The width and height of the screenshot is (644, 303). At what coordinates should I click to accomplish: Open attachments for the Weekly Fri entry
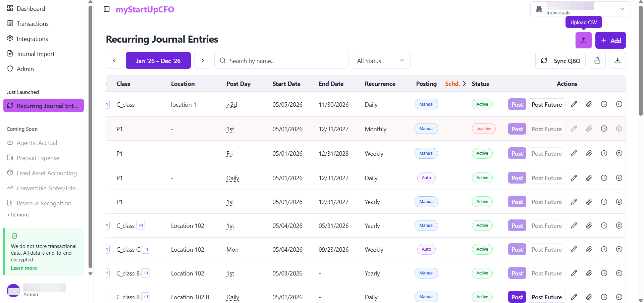click(x=589, y=153)
